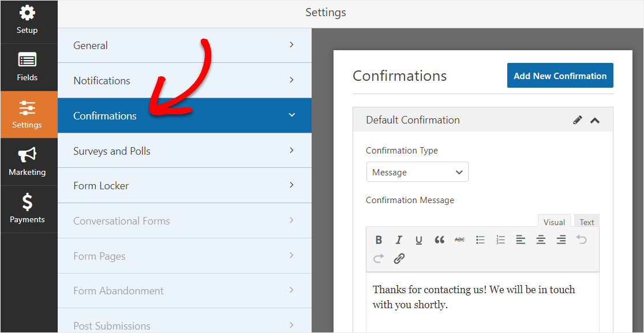This screenshot has height=333, width=644.
Task: Expand the Form Locker chevron
Action: 291,185
